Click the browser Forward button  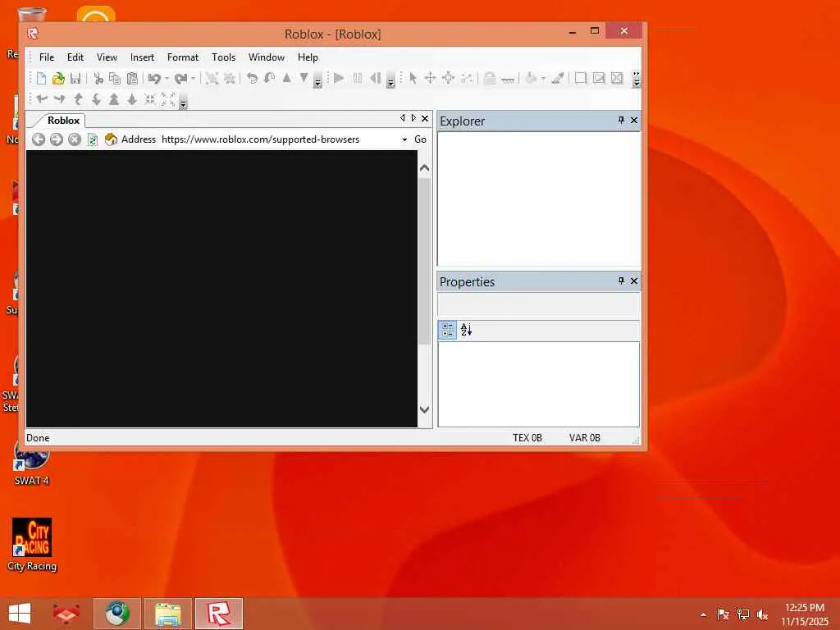pyautogui.click(x=57, y=139)
